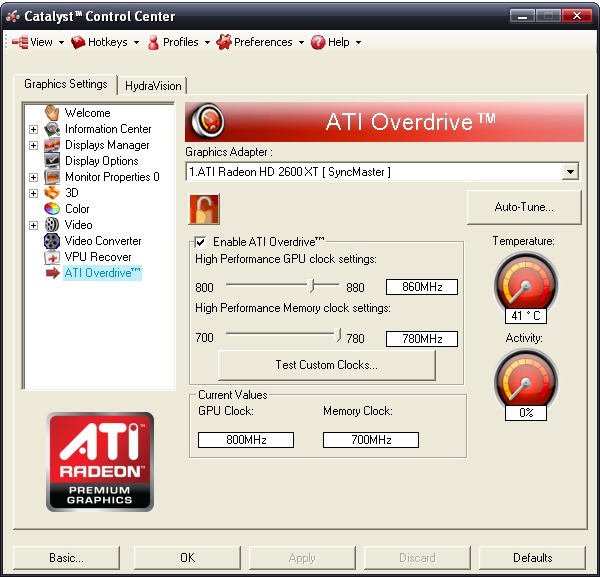Viewport: 600px width, 577px height.
Task: Click the GPU clock slider handle
Action: tap(311, 285)
